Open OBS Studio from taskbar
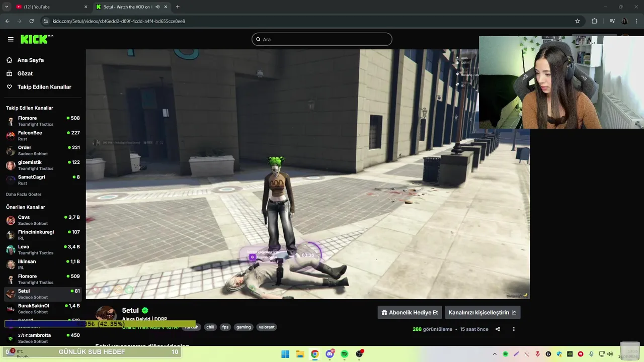 click(x=359, y=354)
